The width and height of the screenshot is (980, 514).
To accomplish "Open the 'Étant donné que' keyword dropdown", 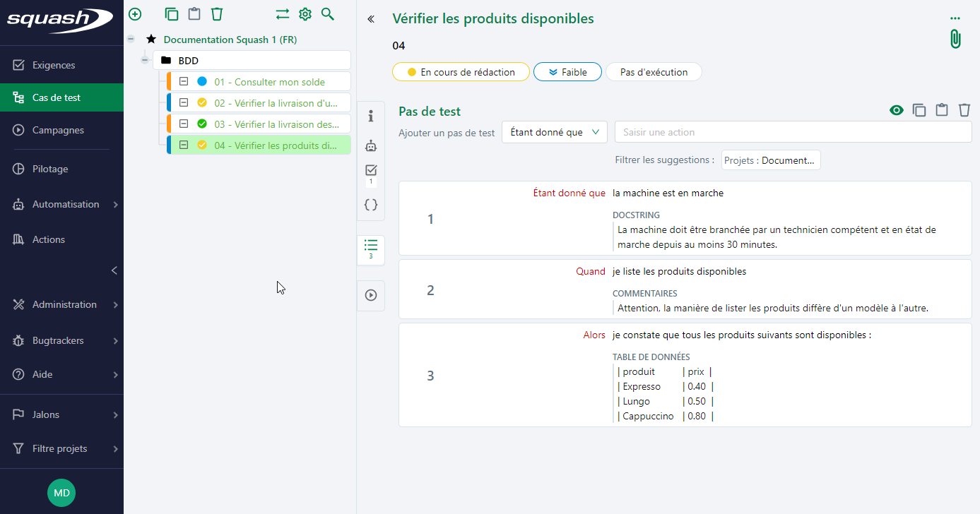I will [554, 132].
